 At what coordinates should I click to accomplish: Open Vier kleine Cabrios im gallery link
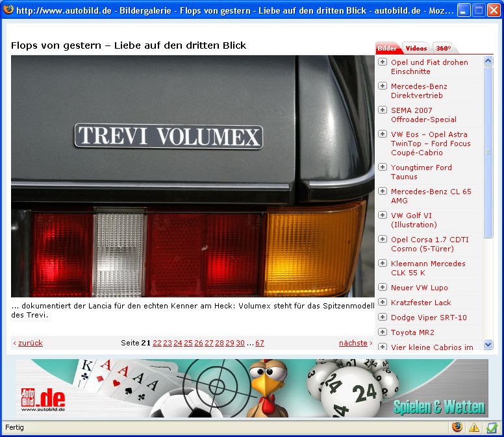click(x=432, y=347)
